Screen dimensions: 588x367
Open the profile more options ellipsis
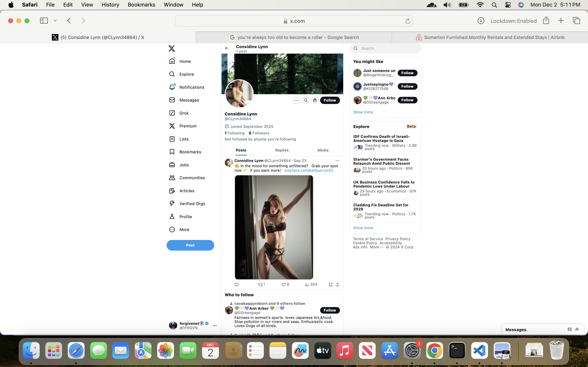pos(297,100)
